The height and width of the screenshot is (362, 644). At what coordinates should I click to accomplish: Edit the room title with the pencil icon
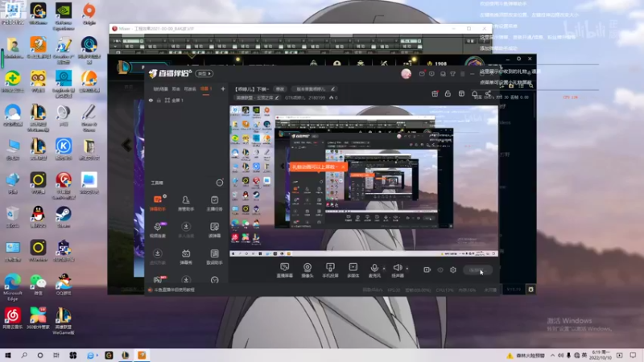point(332,88)
